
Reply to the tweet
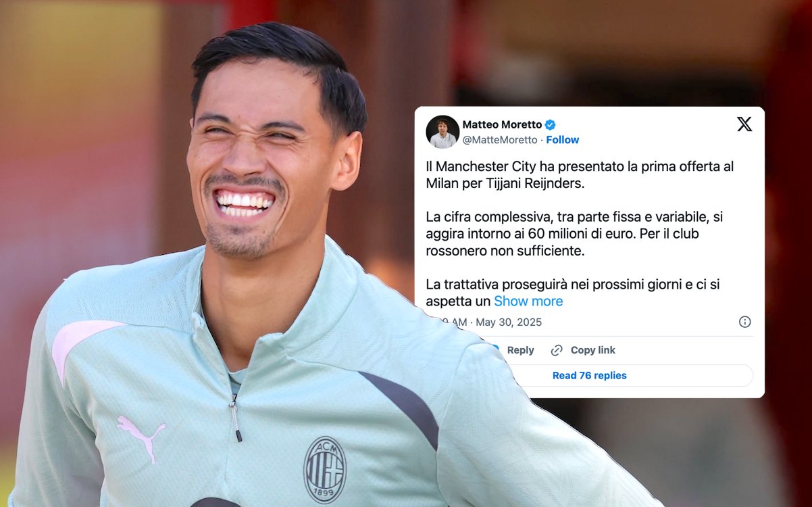tap(520, 350)
